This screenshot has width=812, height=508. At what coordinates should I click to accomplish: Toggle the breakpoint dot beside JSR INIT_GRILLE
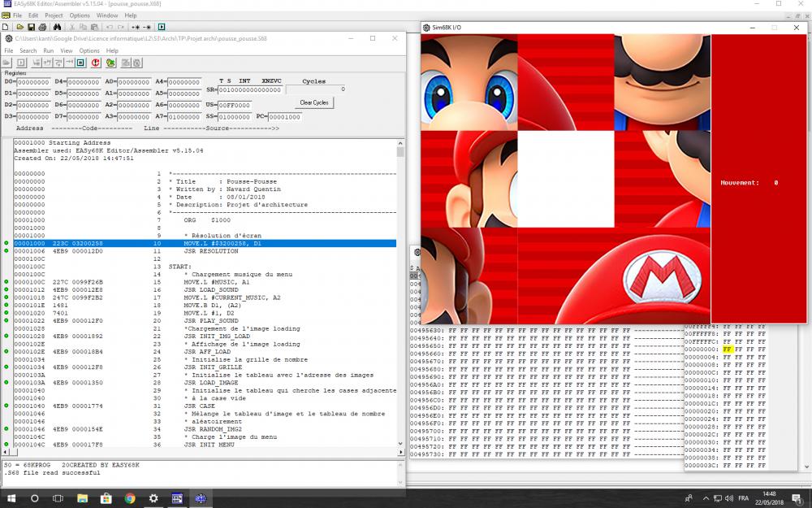6,367
